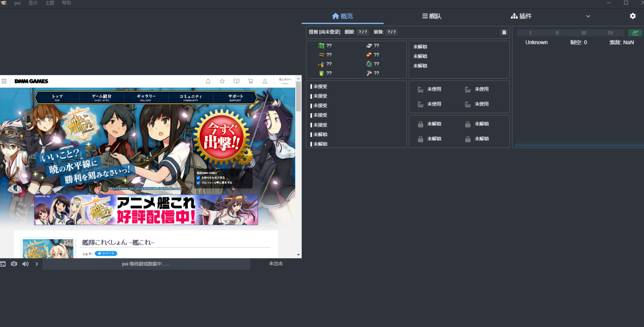This screenshot has height=327, width=644.
Task: Click the development material icon
Action: (x=369, y=64)
